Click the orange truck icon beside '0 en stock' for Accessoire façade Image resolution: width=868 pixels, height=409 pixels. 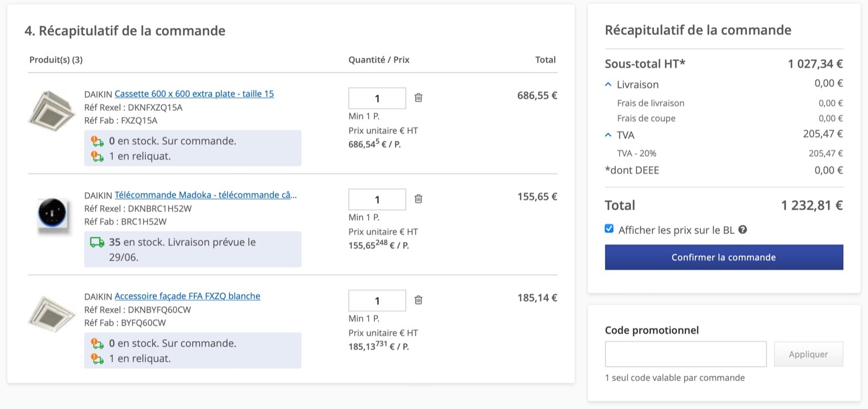(x=97, y=343)
